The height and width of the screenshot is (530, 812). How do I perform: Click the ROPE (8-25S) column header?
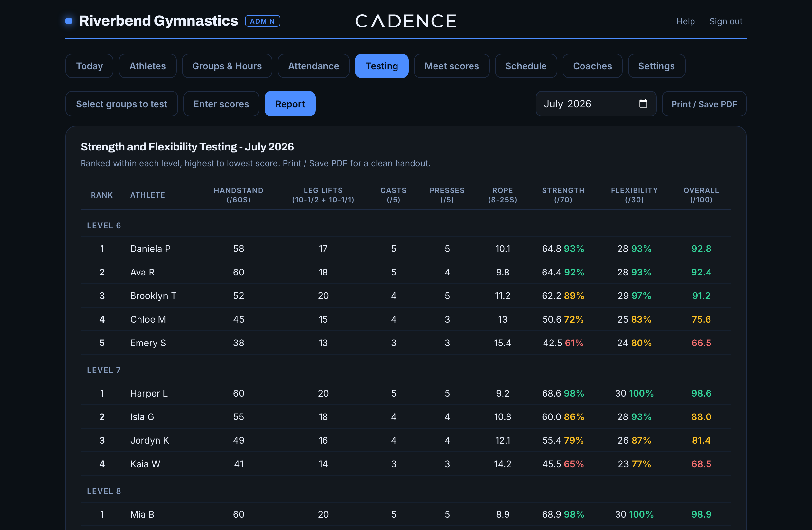503,195
